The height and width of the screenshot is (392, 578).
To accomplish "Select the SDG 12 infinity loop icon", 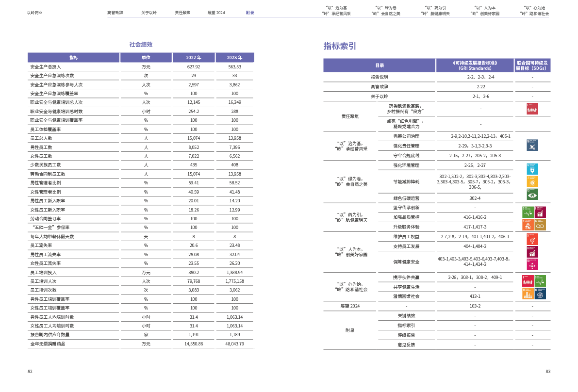I will click(540, 225).
